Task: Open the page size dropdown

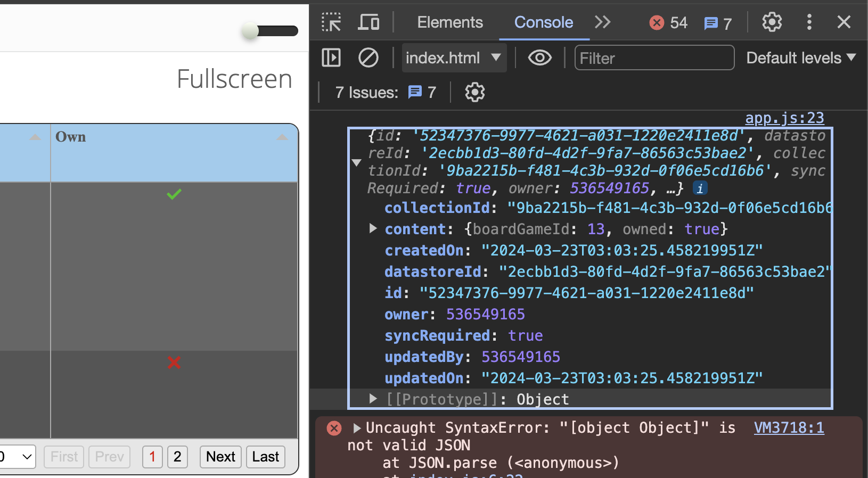Action: pos(17,457)
